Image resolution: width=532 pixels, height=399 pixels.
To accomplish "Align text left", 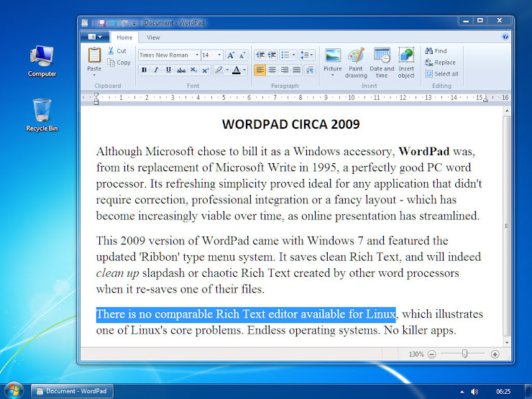I will click(260, 70).
